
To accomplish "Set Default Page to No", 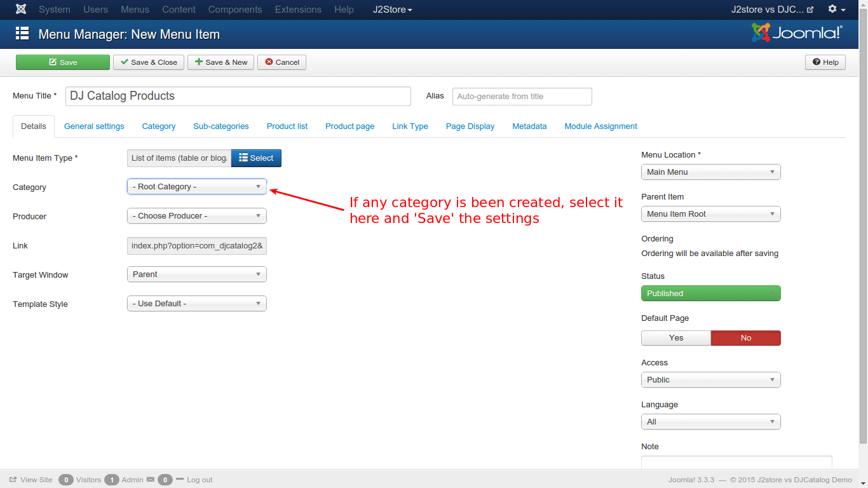I will (746, 338).
